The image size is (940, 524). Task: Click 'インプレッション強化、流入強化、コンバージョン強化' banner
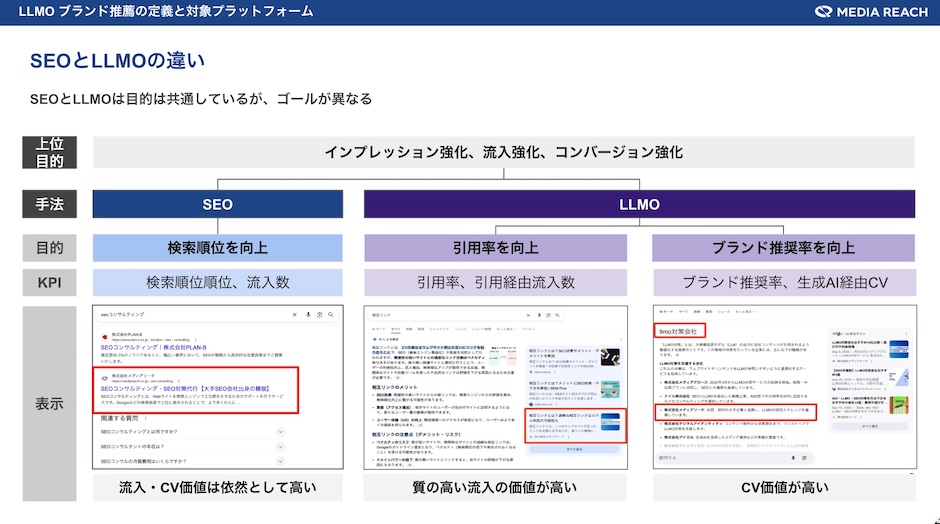(x=504, y=152)
